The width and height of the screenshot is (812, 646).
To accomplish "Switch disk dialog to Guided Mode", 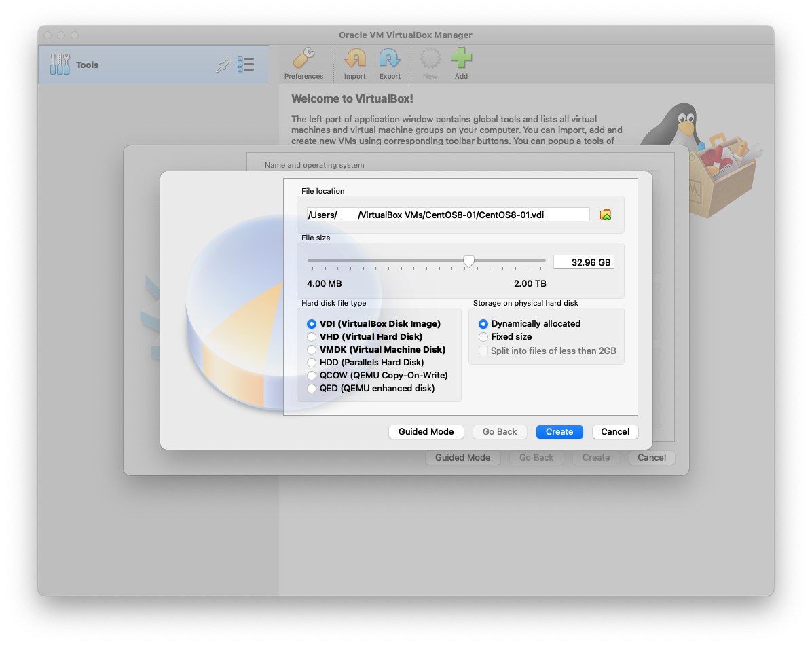I will 426,431.
